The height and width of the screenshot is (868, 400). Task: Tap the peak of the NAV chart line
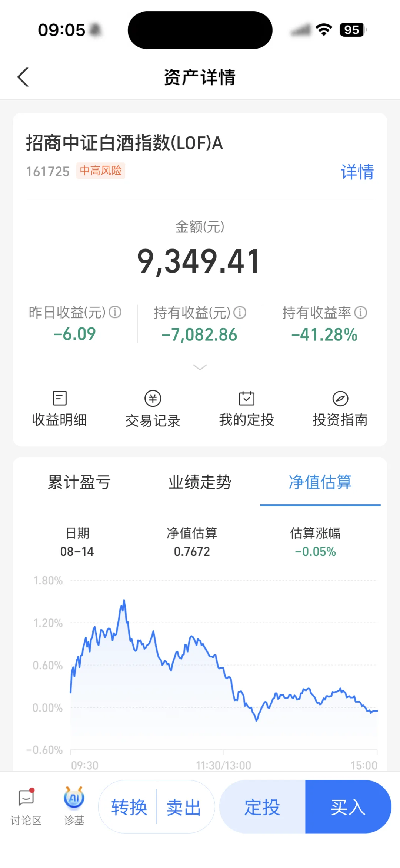(x=124, y=600)
